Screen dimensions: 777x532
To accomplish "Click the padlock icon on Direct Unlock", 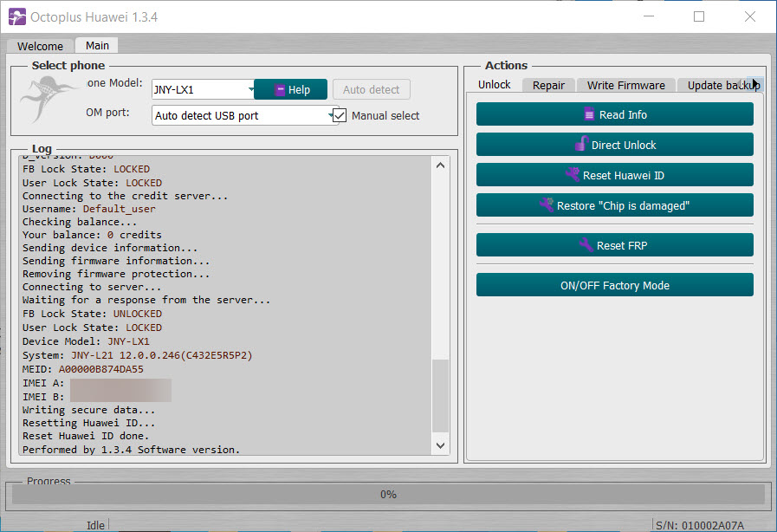I will [582, 144].
